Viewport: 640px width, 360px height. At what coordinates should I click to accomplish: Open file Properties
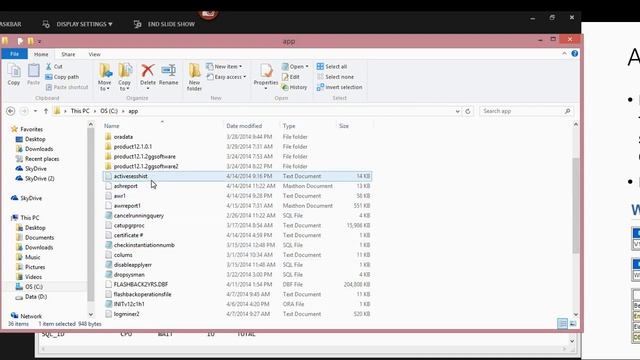266,76
